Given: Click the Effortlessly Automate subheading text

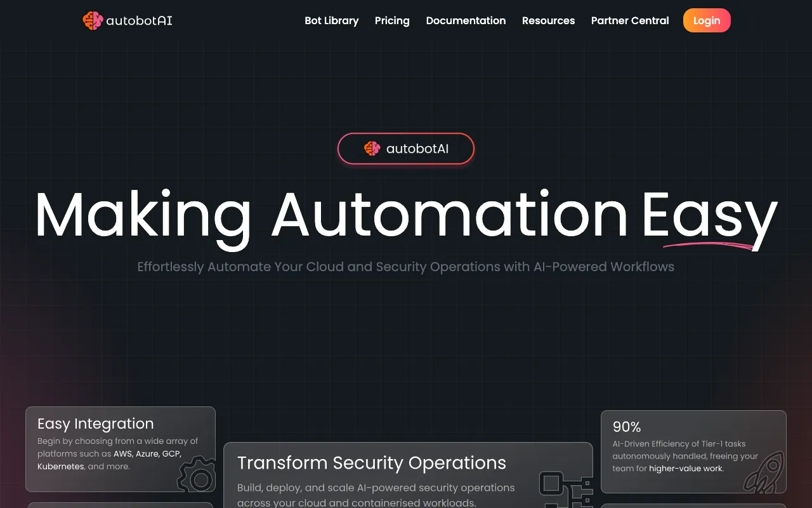Looking at the screenshot, I should coord(405,267).
